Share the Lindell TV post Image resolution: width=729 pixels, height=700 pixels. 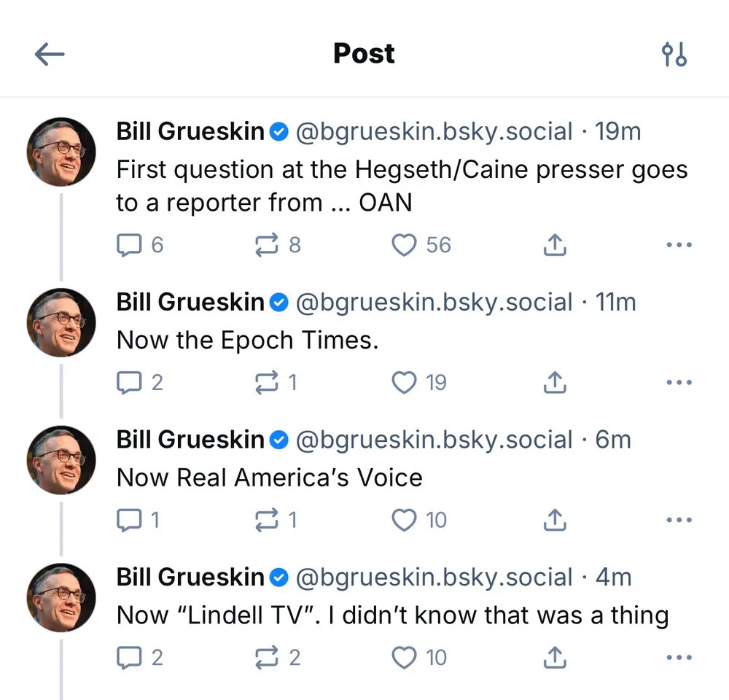tap(555, 658)
